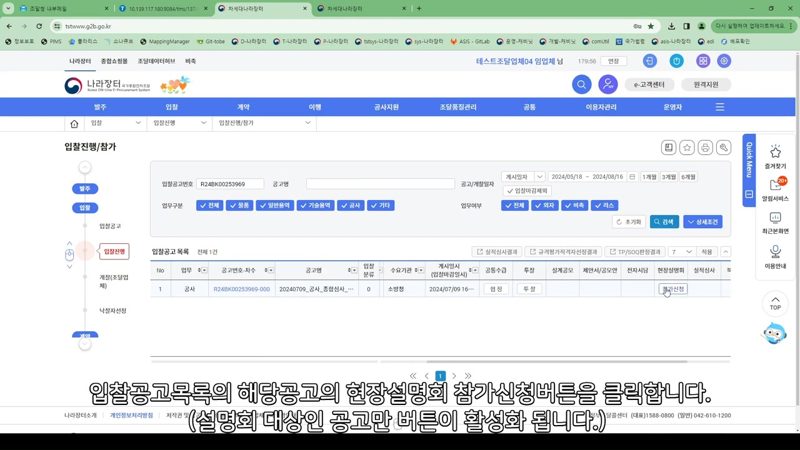Print the page with printer icon
The width and height of the screenshot is (800, 450).
705,147
